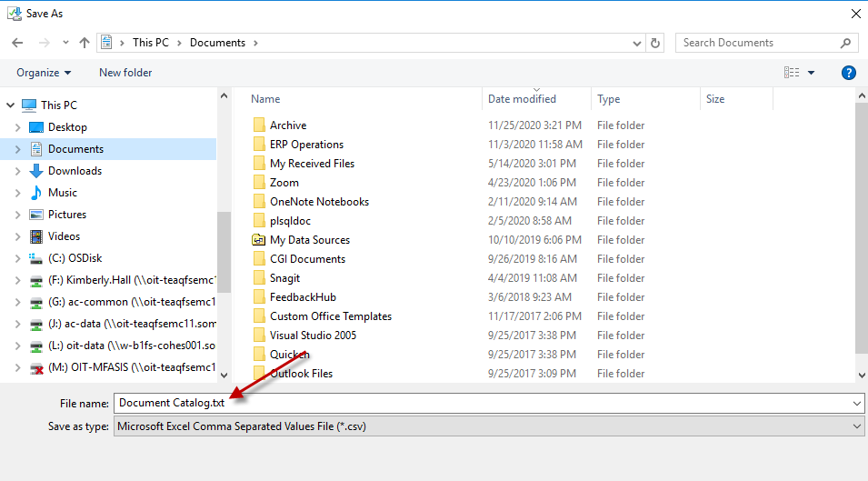Sort by Name column header

click(265, 99)
